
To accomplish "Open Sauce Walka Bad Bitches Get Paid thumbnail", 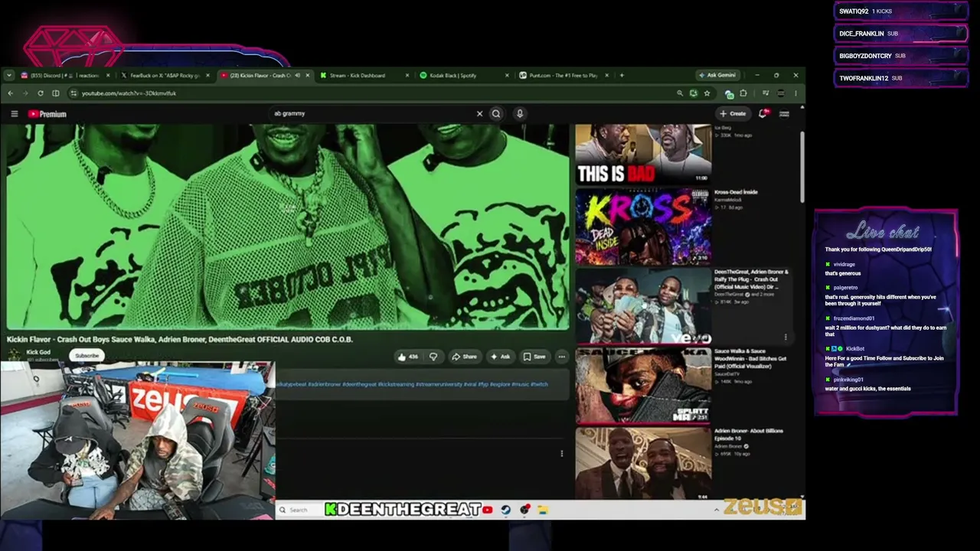I will pyautogui.click(x=643, y=386).
